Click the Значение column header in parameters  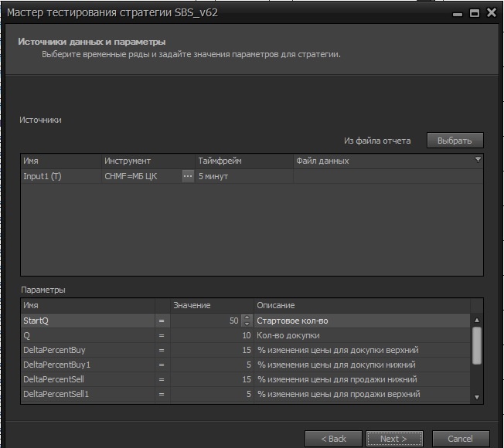(x=212, y=305)
